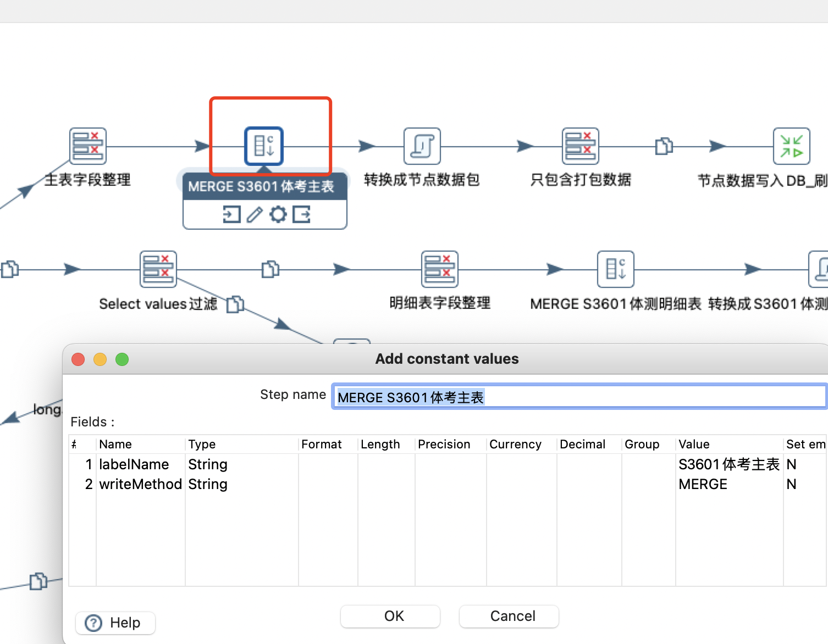Select the 转换成节点数据包 script step icon
Screen dimensions: 828x644
pos(422,146)
